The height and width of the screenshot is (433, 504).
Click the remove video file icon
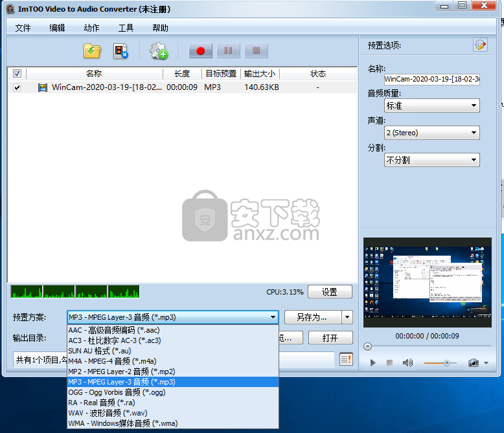pyautogui.click(x=120, y=51)
